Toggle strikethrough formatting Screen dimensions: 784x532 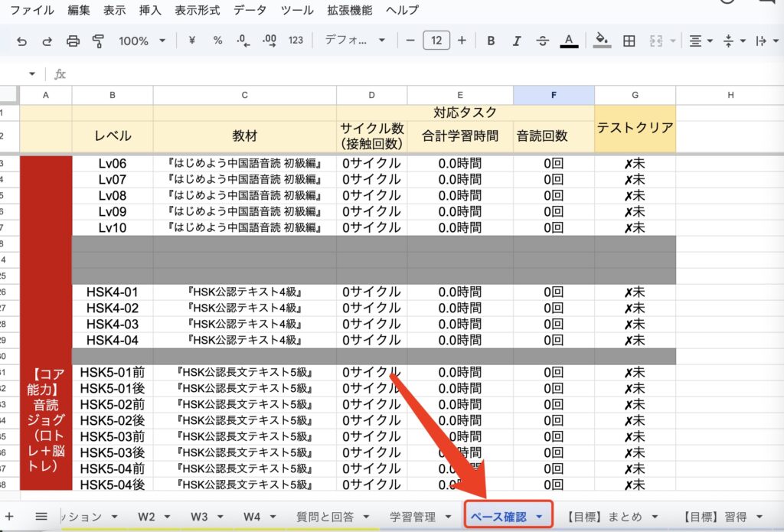[x=543, y=41]
